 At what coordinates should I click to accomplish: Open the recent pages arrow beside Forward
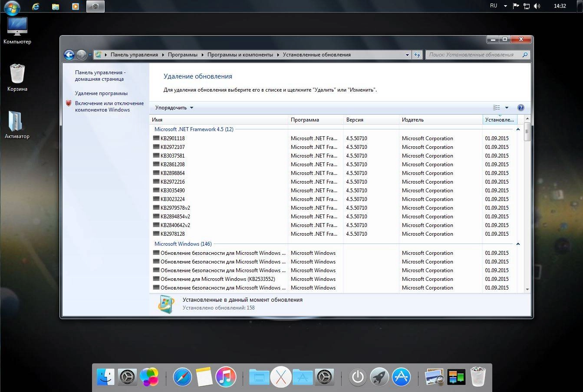click(x=90, y=55)
